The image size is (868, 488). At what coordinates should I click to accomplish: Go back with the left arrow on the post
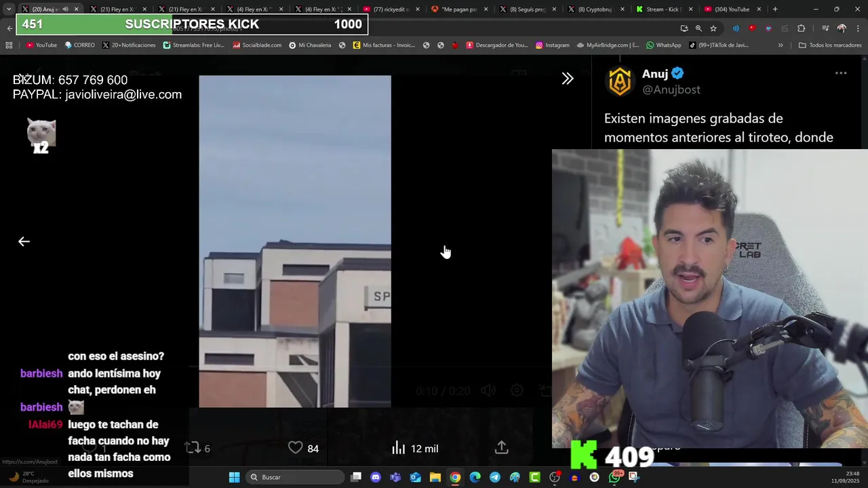(x=24, y=241)
